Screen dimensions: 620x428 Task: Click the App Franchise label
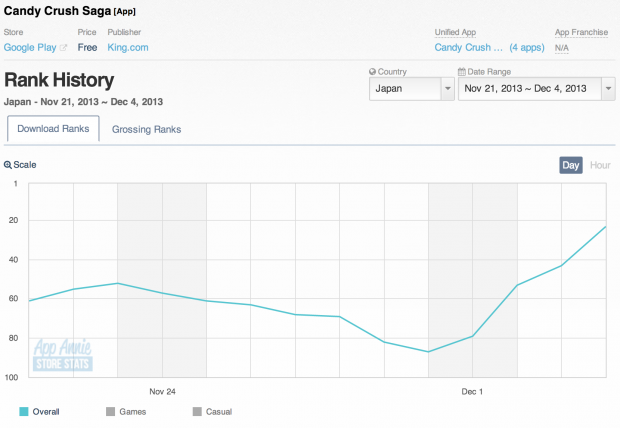point(581,32)
